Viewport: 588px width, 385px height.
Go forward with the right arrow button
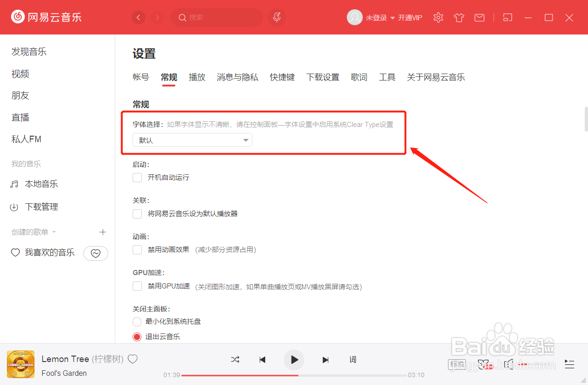tap(157, 17)
